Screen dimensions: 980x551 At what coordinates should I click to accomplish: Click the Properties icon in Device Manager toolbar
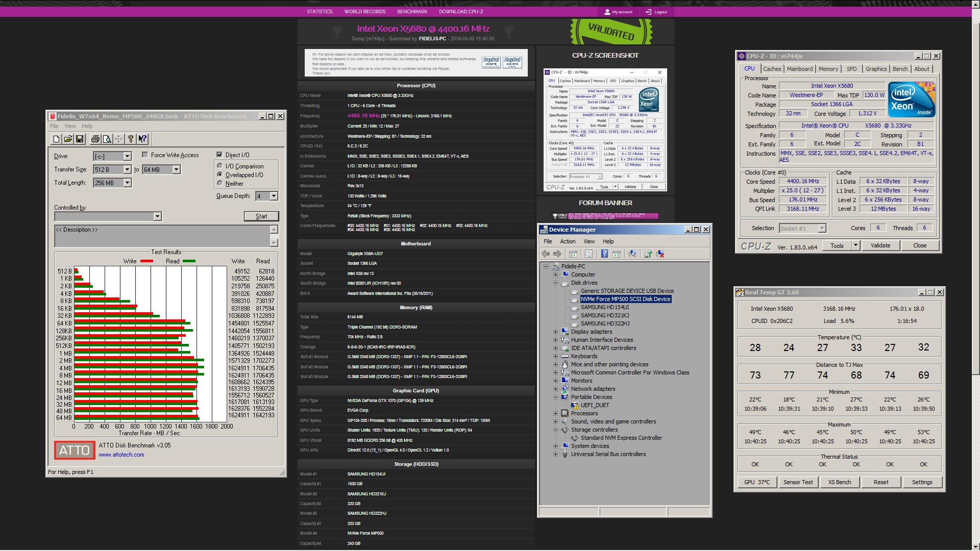pos(589,254)
